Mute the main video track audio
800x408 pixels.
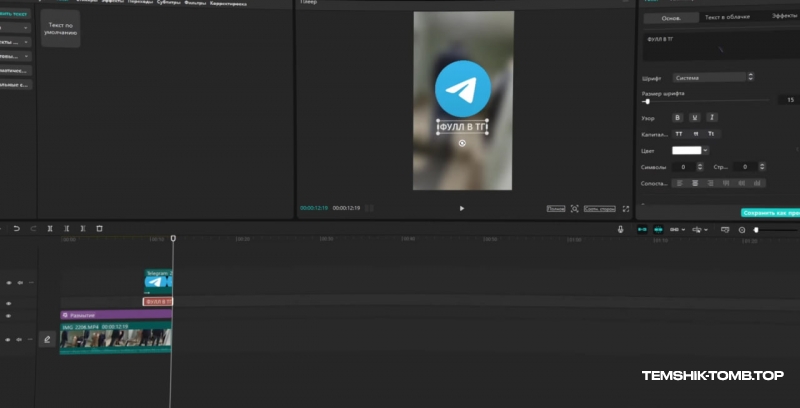click(20, 340)
